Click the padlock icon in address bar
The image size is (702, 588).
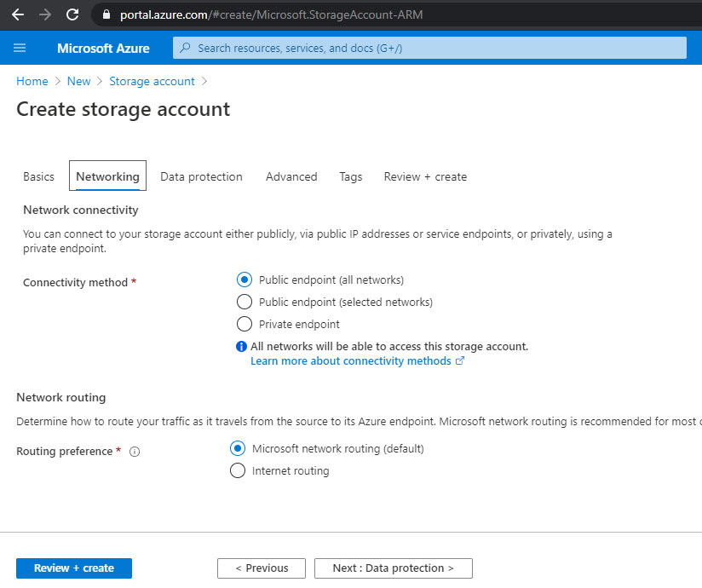tap(106, 14)
